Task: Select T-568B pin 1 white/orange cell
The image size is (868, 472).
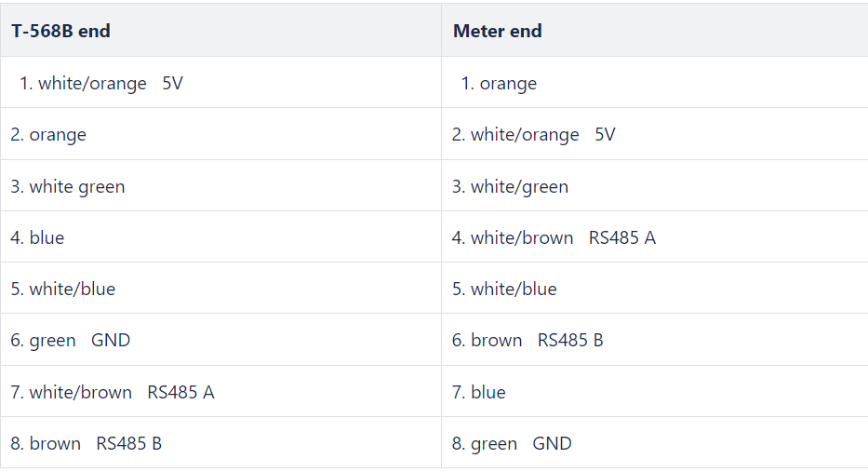Action: tap(100, 84)
